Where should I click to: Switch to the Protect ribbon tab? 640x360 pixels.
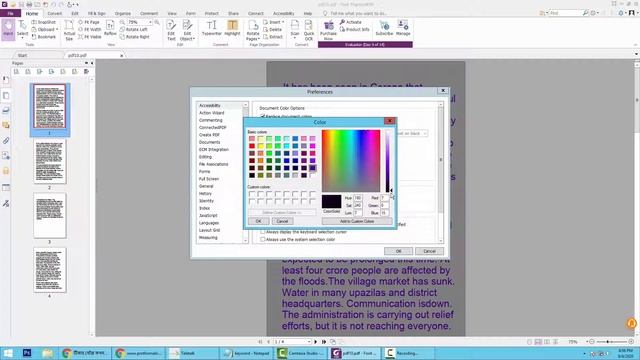tap(211, 13)
